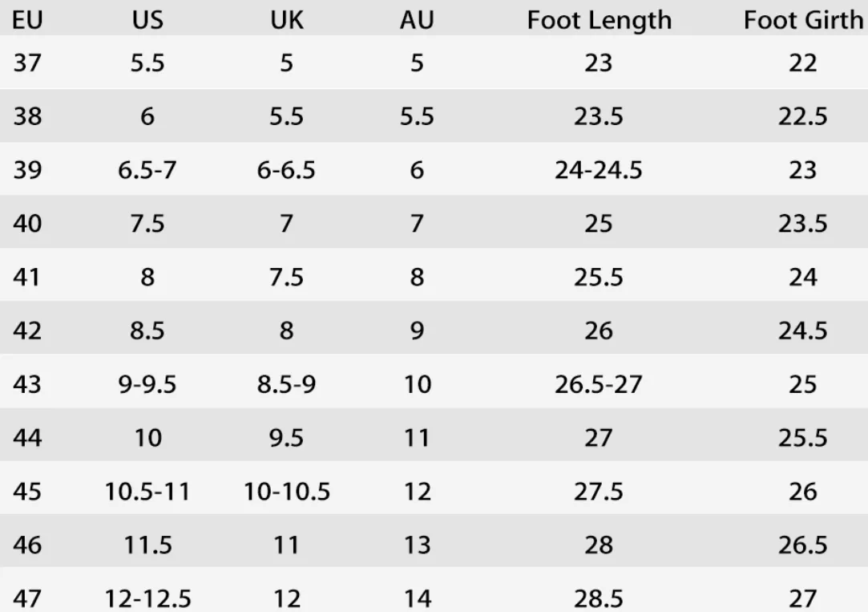The image size is (868, 612).
Task: Click the US column header
Action: [x=147, y=20]
